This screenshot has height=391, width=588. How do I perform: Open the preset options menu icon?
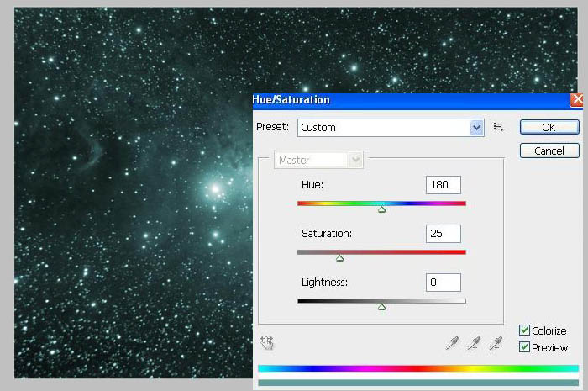[x=498, y=127]
